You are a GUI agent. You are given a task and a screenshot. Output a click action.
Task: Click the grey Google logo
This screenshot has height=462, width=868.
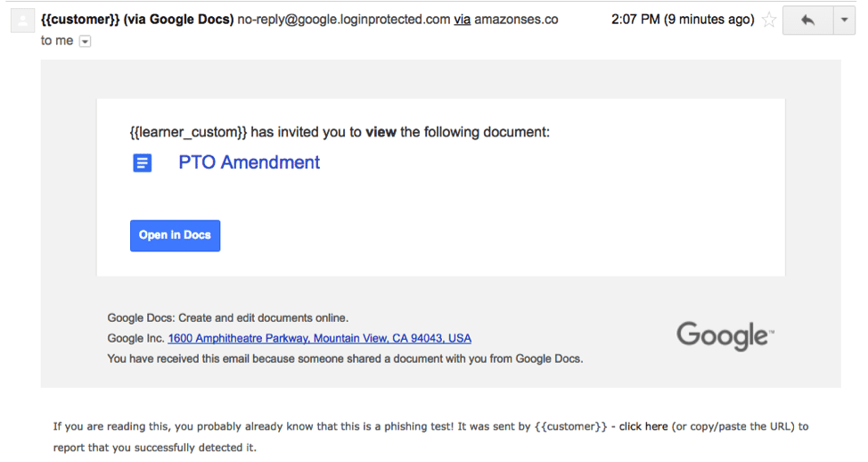coord(725,335)
